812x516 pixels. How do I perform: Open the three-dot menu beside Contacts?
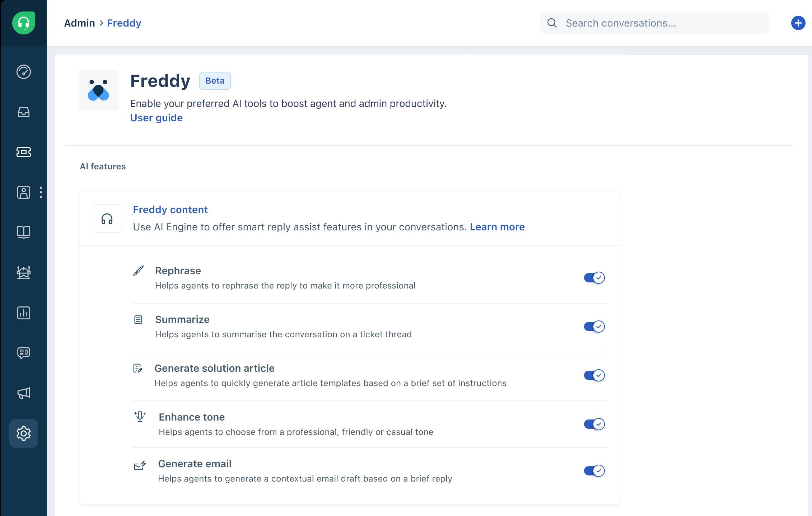point(41,192)
